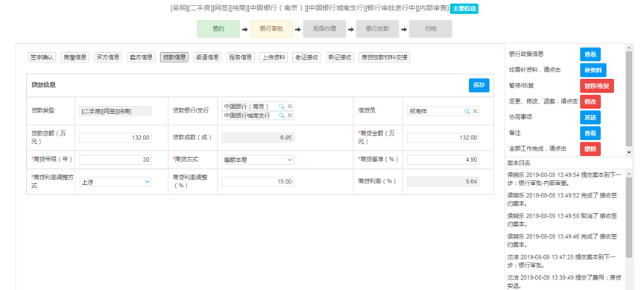Open the 新证接收 tab
644x290 pixels.
coord(340,57)
